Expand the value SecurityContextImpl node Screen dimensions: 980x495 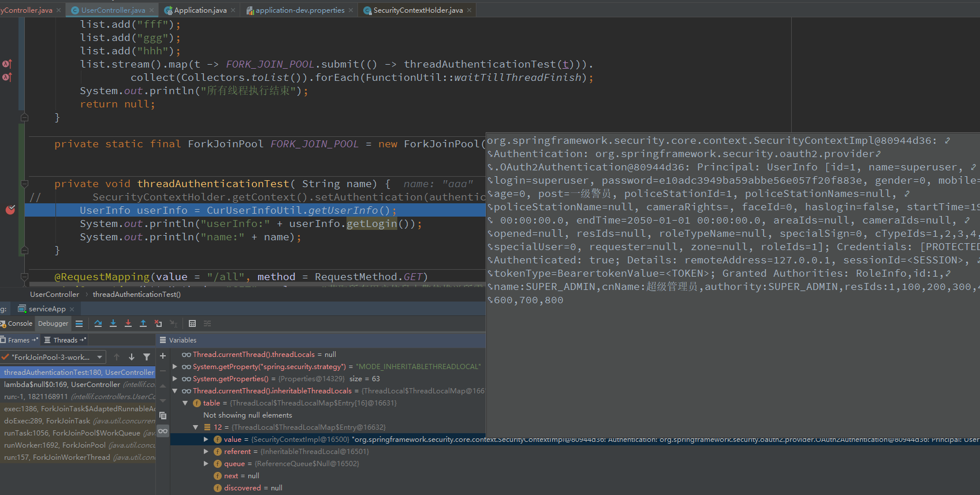[206, 440]
